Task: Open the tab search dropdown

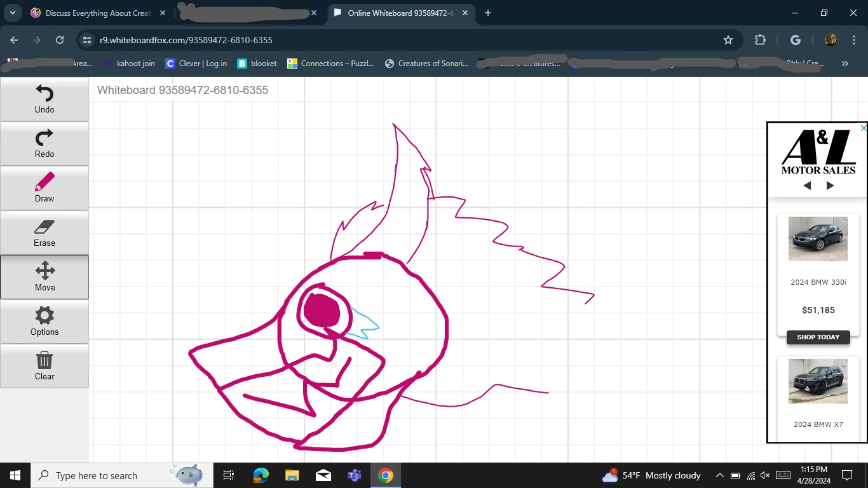Action: pos(12,13)
